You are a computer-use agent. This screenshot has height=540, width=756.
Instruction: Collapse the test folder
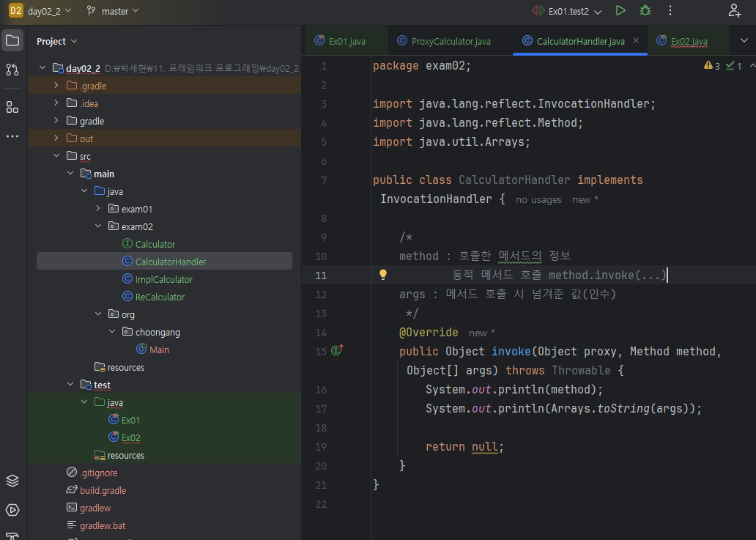tap(70, 384)
